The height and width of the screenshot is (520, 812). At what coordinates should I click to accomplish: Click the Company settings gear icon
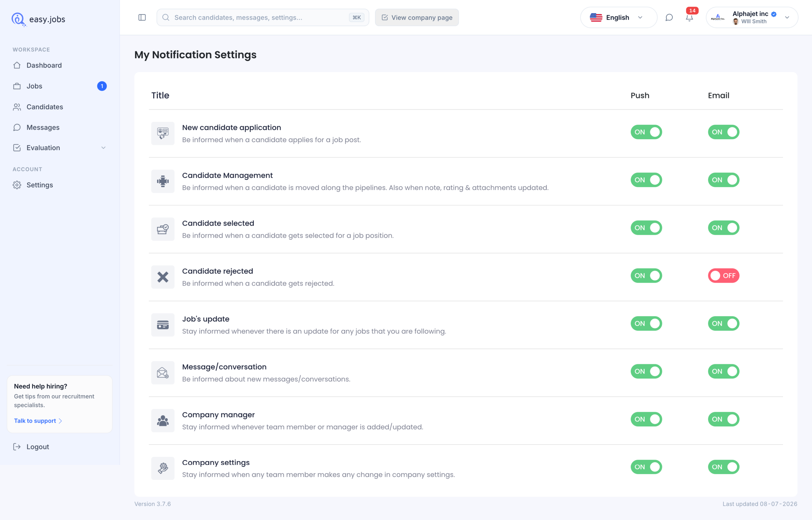coord(163,468)
